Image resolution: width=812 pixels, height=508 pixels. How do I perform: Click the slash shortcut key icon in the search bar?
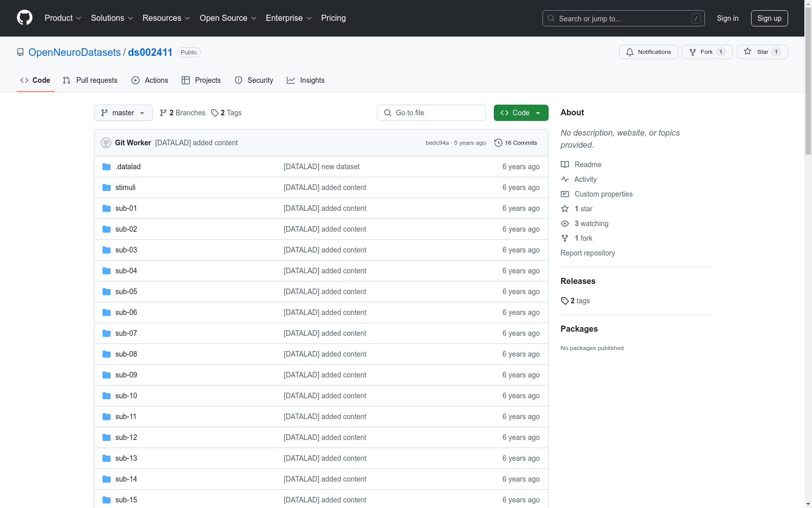click(x=696, y=18)
